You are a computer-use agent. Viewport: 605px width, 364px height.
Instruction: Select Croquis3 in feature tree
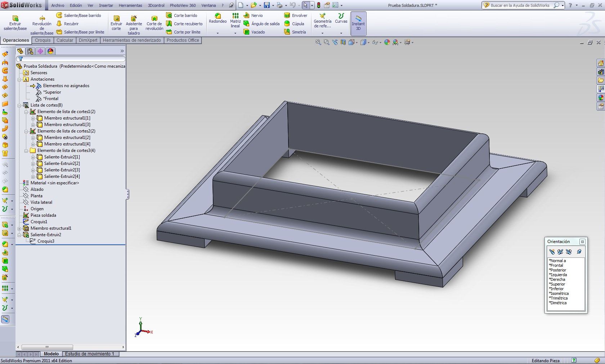click(x=46, y=241)
